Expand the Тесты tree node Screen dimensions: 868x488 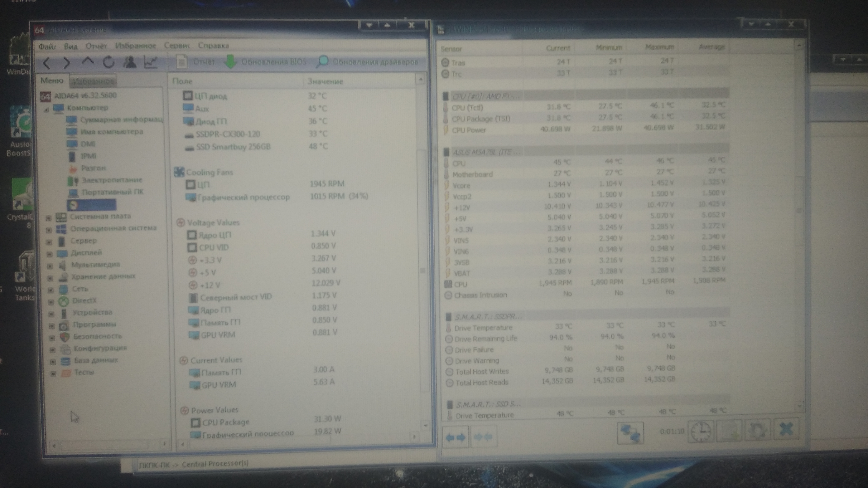(x=53, y=374)
